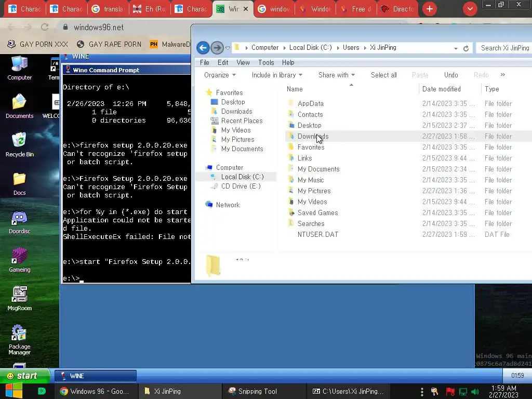Open the Tools menu in Explorer
532x399 pixels.
266,62
